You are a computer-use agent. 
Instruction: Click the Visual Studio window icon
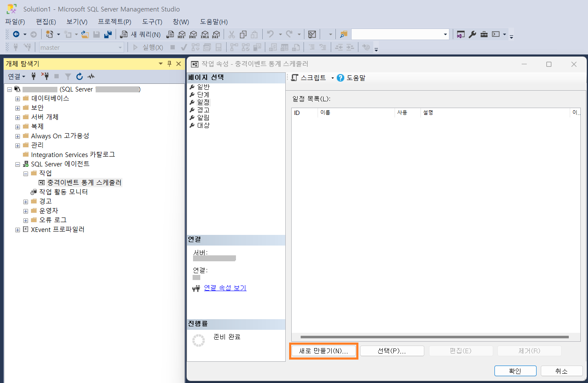(x=461, y=34)
